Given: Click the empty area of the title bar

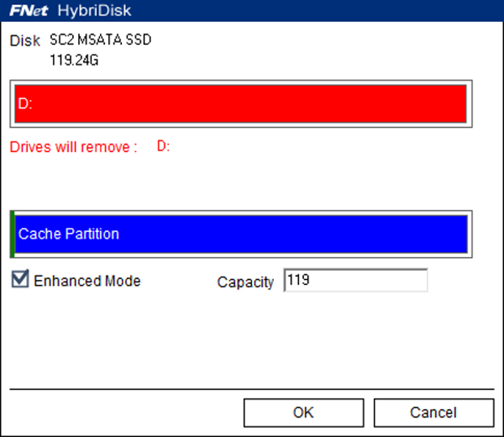Looking at the screenshot, I should pos(325,11).
